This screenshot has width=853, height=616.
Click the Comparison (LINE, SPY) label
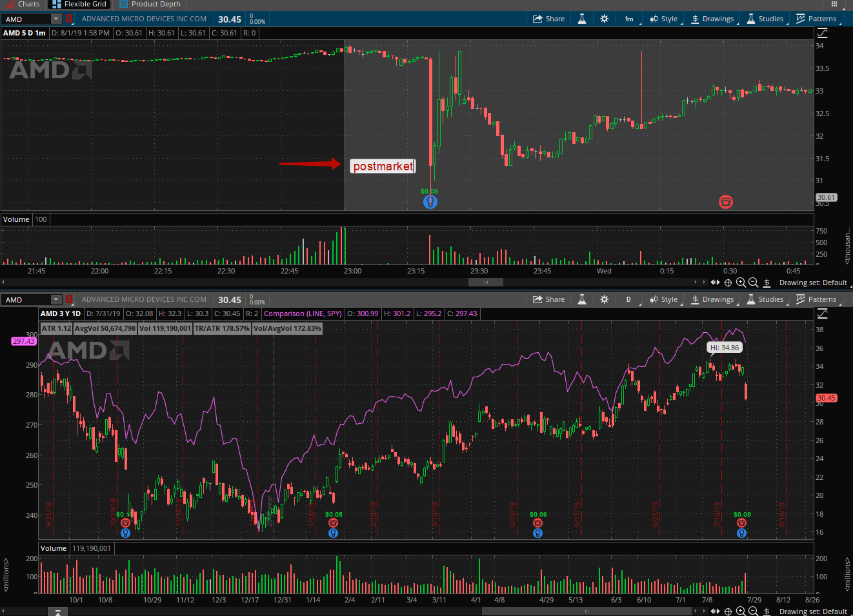point(303,313)
